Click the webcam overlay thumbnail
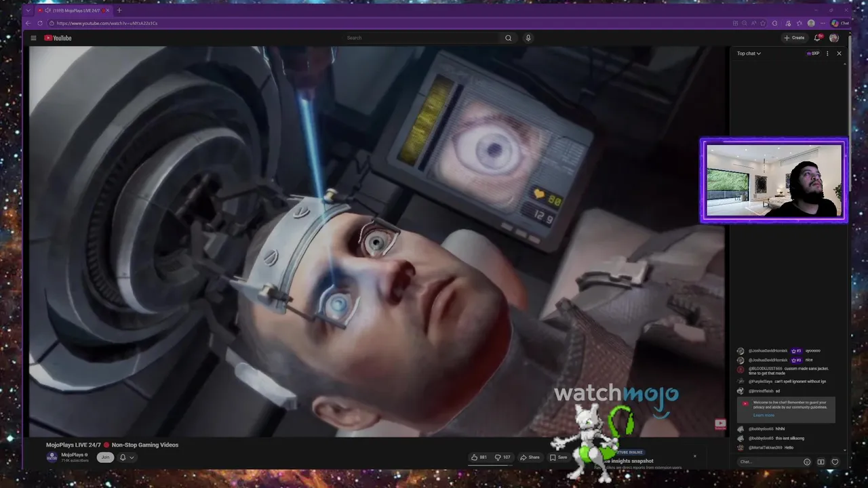This screenshot has height=488, width=868. pyautogui.click(x=774, y=181)
